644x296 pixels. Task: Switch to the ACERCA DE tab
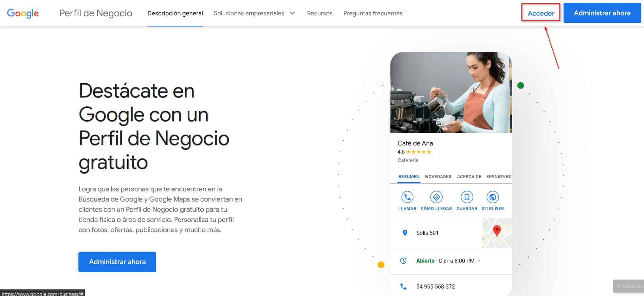click(x=469, y=177)
